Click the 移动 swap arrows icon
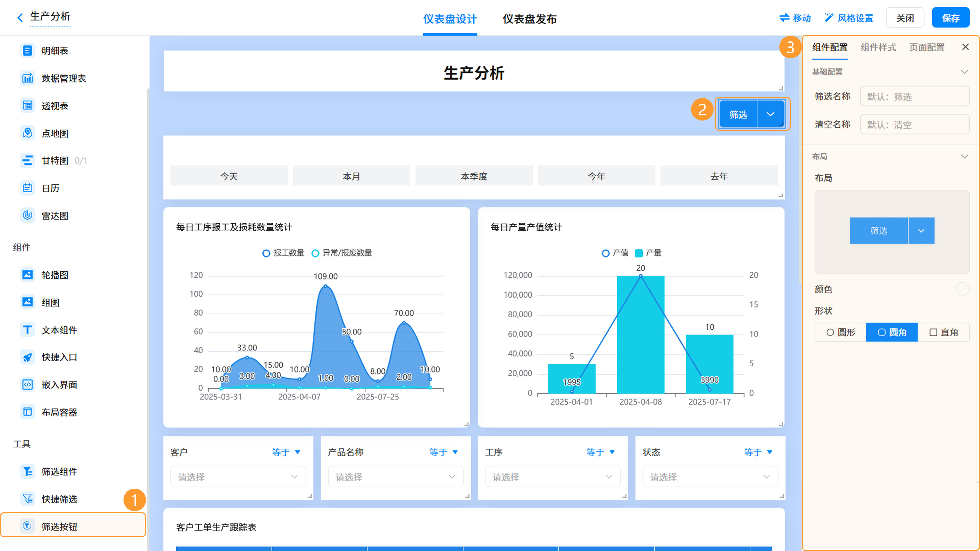The image size is (980, 551). coord(785,18)
